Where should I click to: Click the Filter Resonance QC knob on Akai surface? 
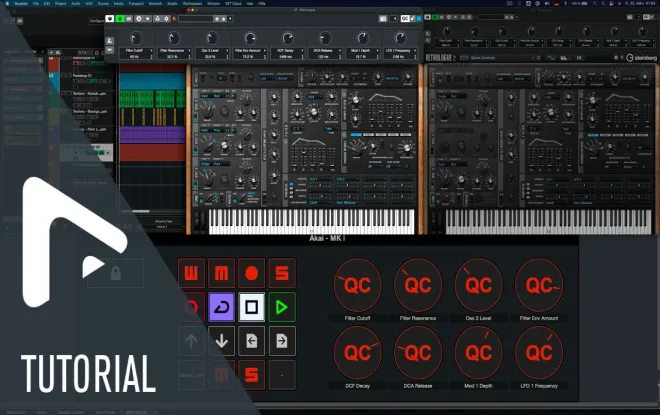418,285
